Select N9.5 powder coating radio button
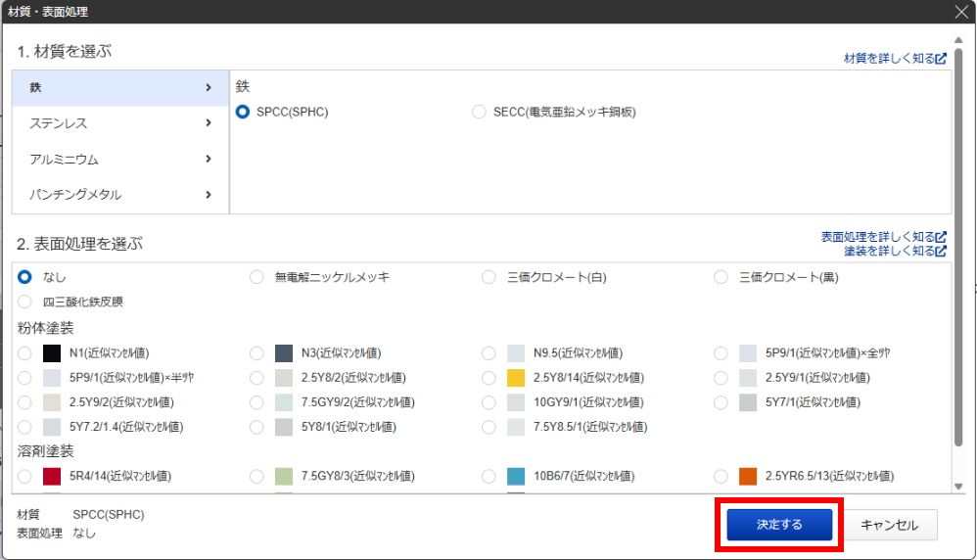This screenshot has width=977, height=560. click(x=489, y=353)
